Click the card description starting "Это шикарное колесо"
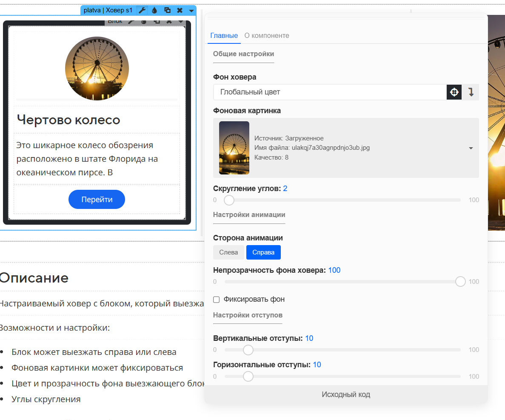 coord(87,159)
